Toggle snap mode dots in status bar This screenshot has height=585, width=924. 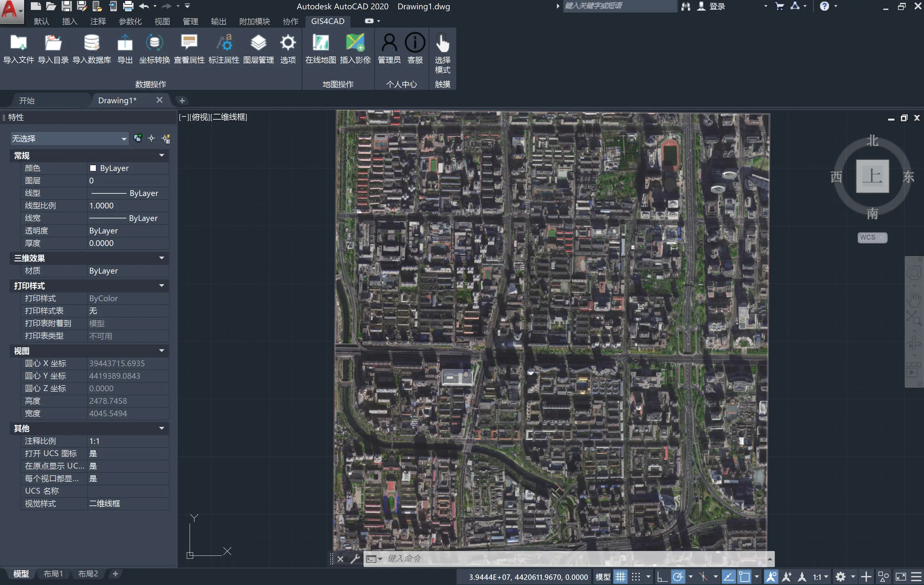click(636, 577)
